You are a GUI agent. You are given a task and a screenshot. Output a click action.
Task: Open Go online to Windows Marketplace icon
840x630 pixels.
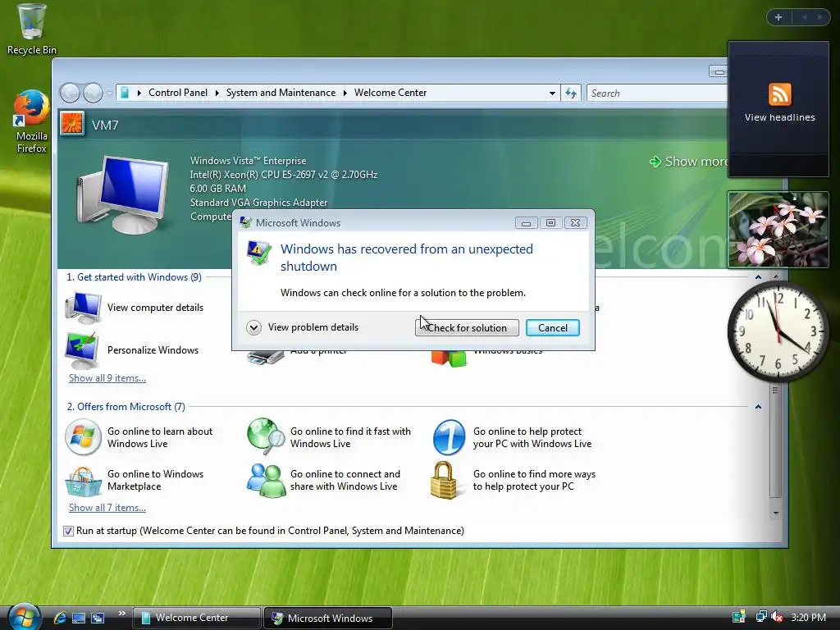(83, 481)
